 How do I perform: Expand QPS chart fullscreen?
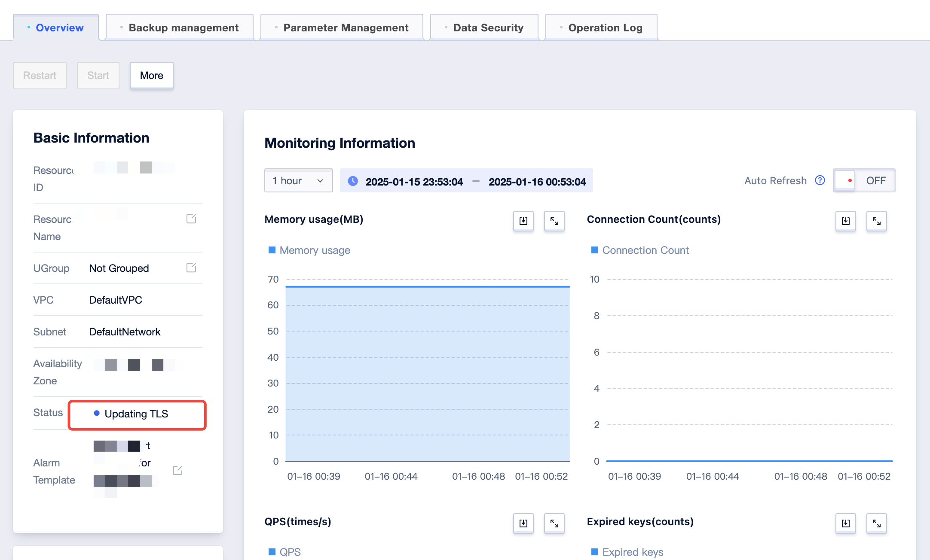[x=554, y=523]
